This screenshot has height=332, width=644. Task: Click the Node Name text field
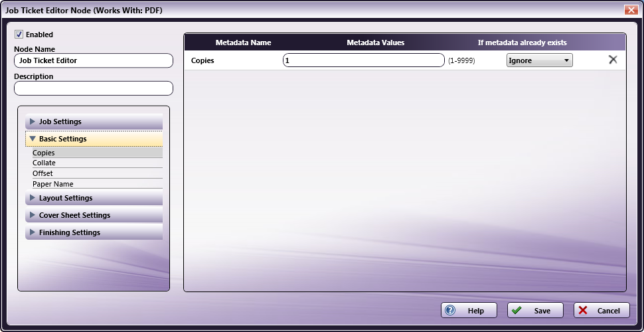(93, 60)
